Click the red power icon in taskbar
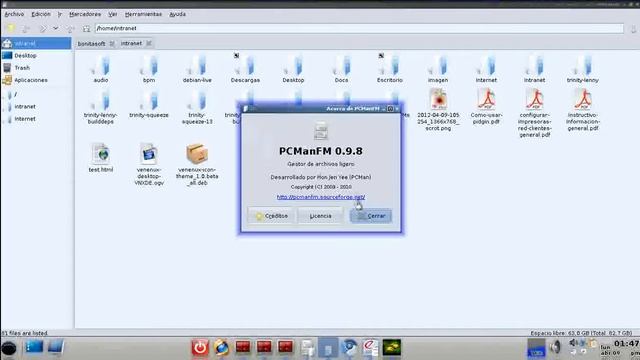This screenshot has width=640, height=360. 200,348
